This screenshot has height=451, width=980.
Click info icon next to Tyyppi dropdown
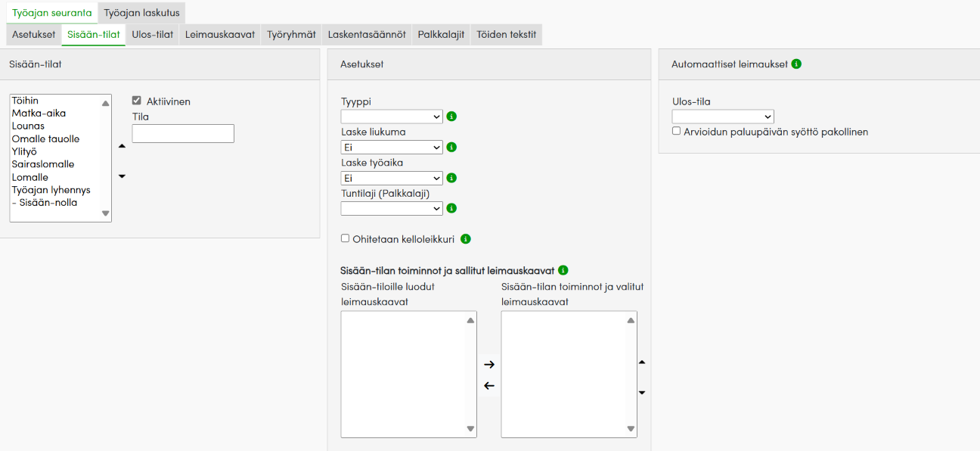pos(451,117)
